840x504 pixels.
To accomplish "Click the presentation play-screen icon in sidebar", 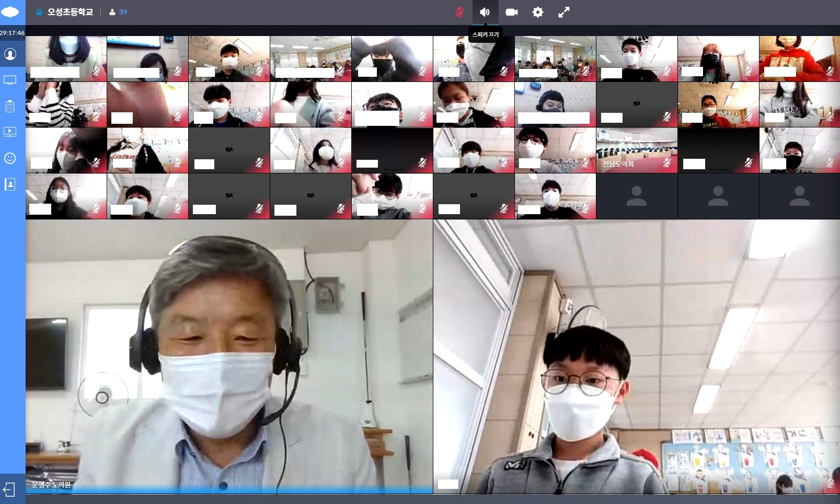I will pyautogui.click(x=10, y=132).
